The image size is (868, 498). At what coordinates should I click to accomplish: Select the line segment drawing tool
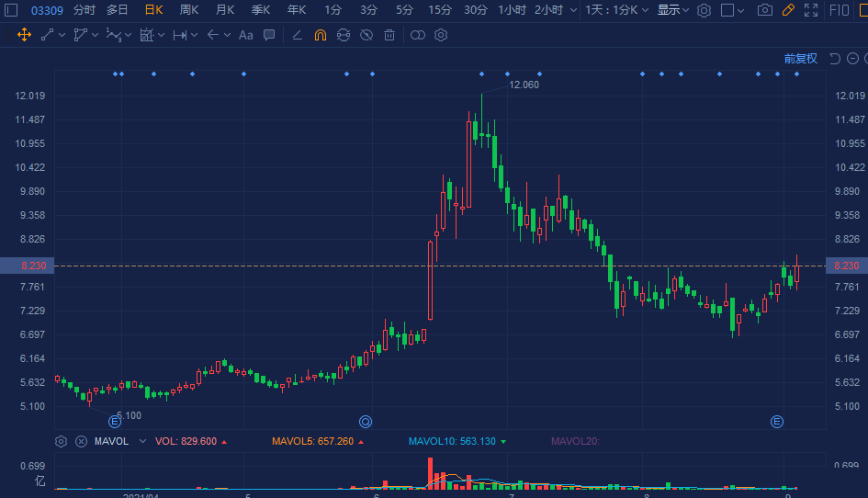[x=48, y=35]
